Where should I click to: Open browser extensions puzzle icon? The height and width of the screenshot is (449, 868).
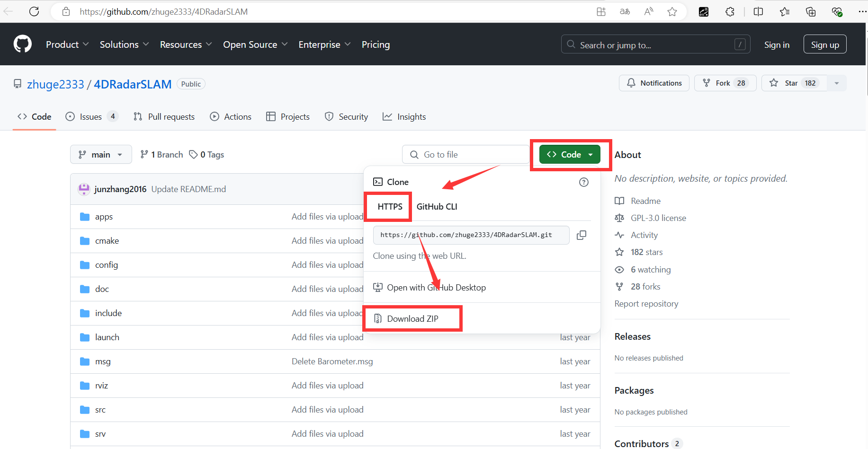730,12
